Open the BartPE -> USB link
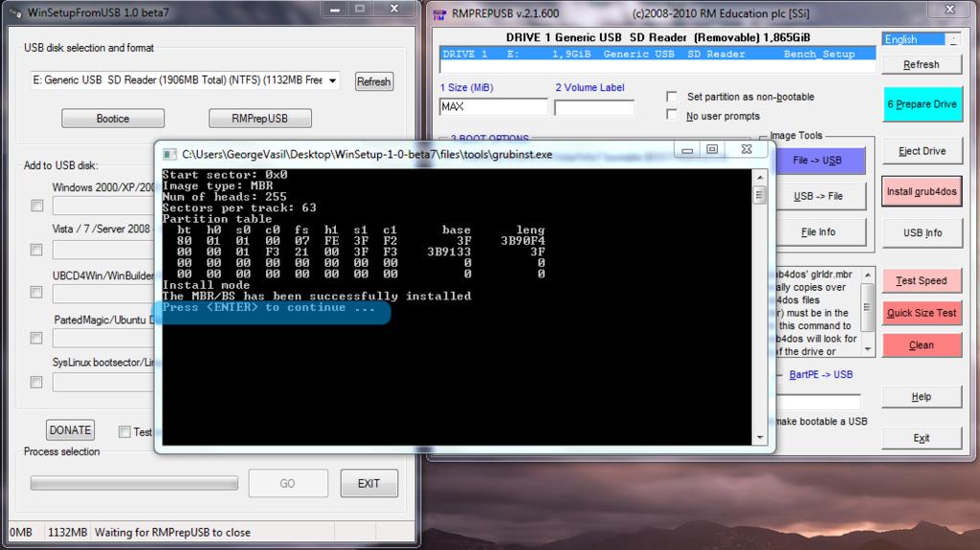 click(820, 374)
